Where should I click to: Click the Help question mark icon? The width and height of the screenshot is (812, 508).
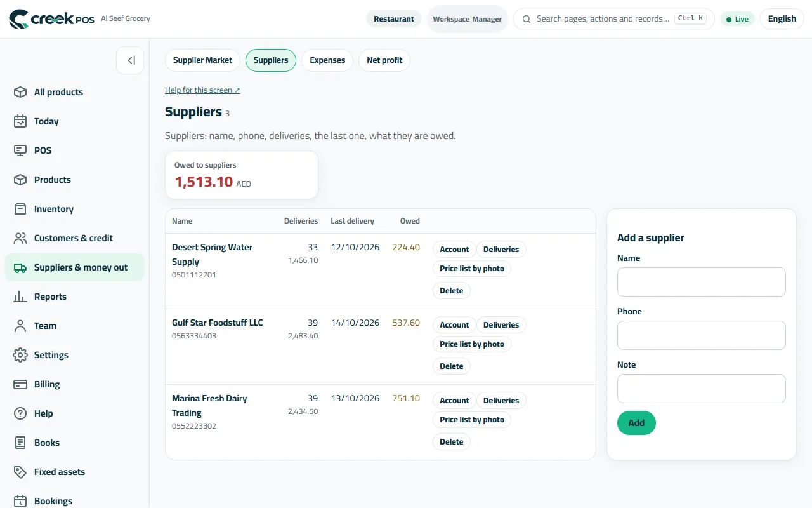tap(20, 413)
